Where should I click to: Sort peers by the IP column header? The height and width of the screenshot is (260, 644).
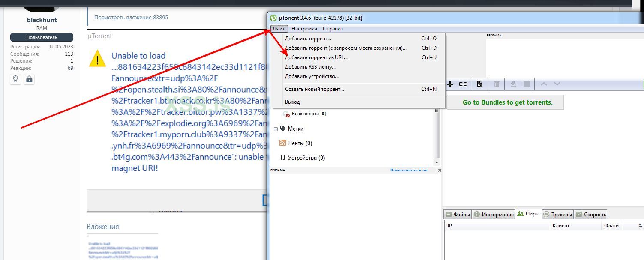point(497,225)
